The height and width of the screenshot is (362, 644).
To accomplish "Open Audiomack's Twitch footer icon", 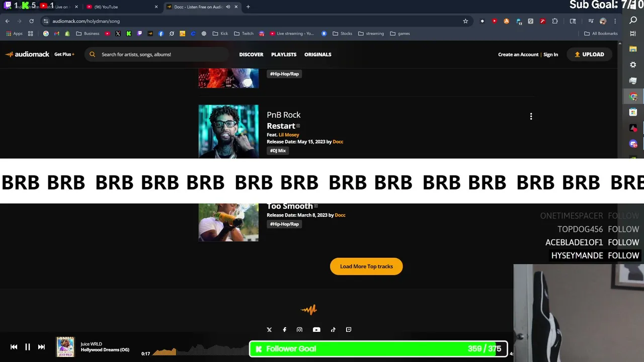I will pos(349,330).
